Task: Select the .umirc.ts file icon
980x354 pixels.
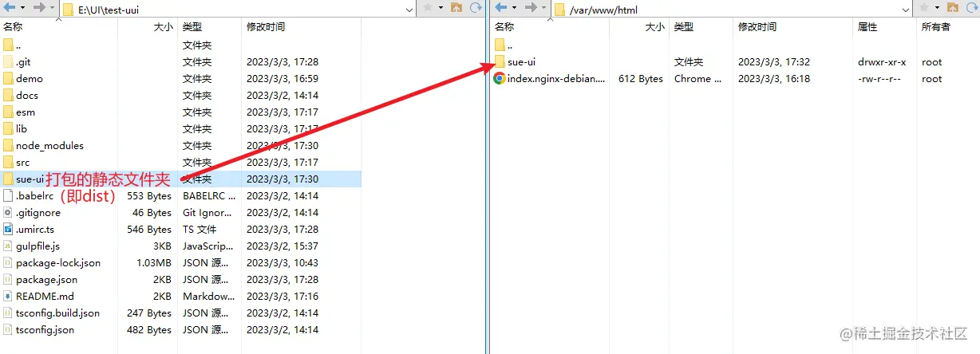Action: [8, 229]
